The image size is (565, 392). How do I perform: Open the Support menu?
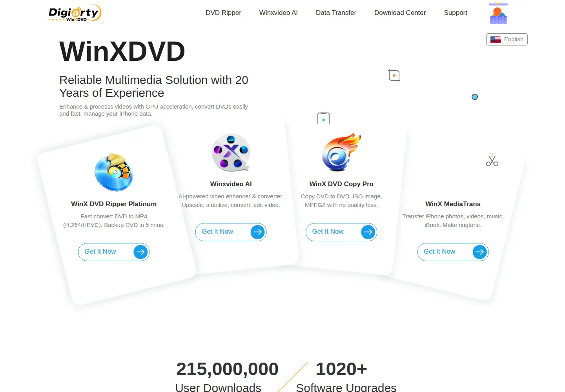(456, 13)
